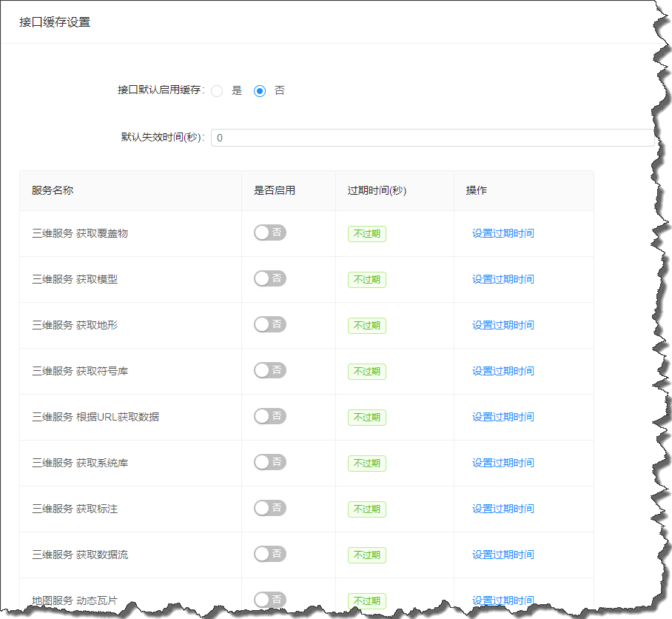This screenshot has width=672, height=619.
Task: Switch on the 获取系统库 toggle
Action: coord(269,462)
